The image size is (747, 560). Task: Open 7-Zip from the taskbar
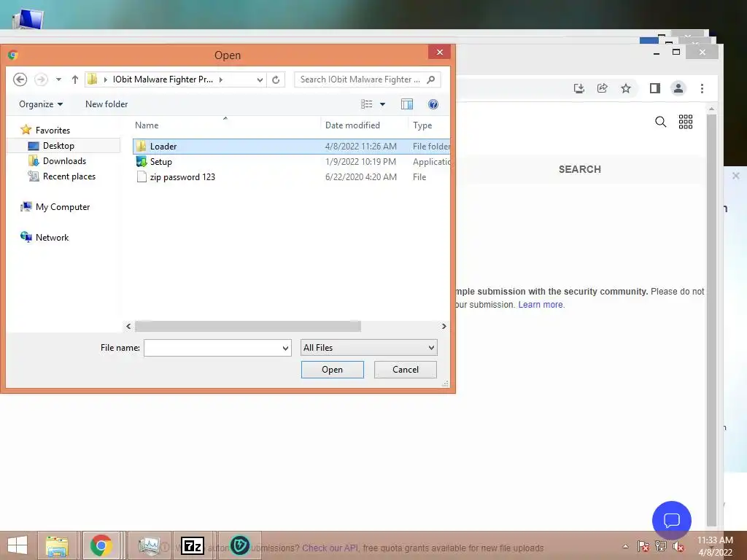[193, 545]
